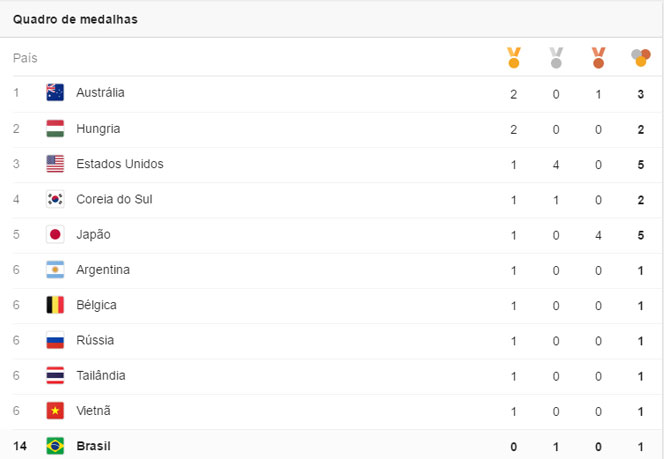This screenshot has width=664, height=459.
Task: Click the Australia flag icon
Action: (x=55, y=93)
